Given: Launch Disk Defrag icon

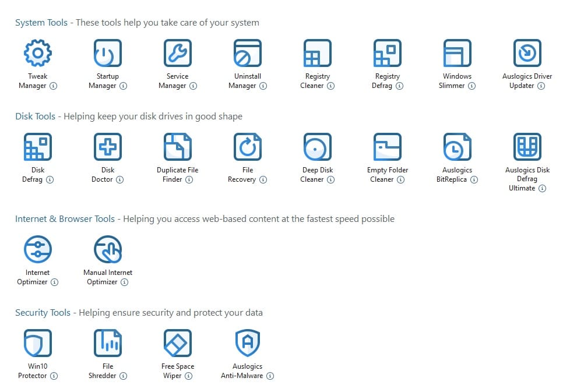Looking at the screenshot, I should click(38, 147).
